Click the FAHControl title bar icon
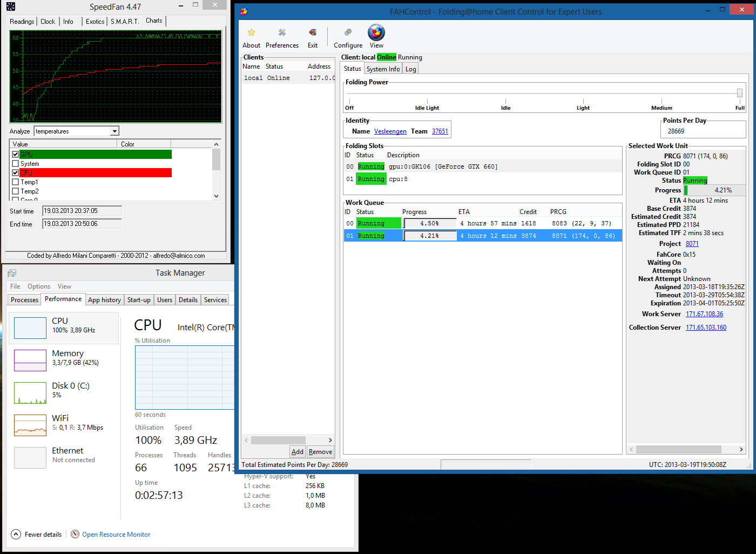756x554 pixels. pos(244,11)
